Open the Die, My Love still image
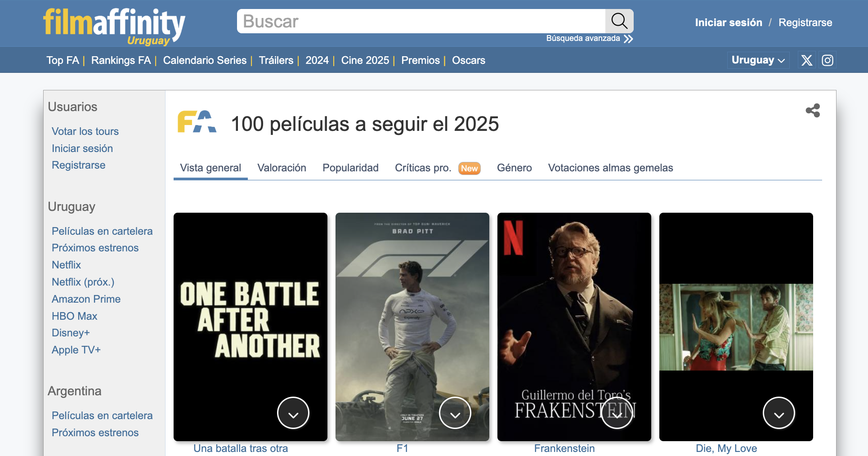 [736, 327]
